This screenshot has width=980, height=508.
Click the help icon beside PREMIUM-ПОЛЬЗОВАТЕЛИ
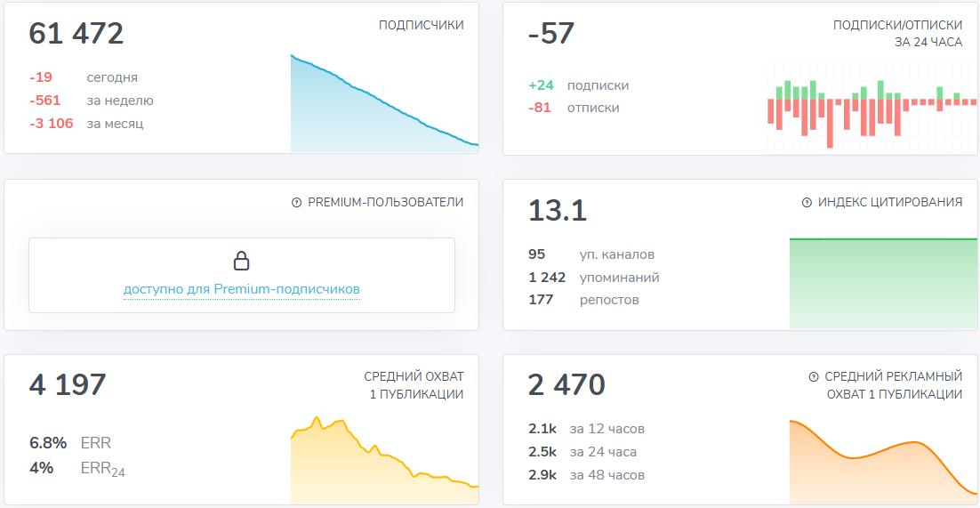297,203
